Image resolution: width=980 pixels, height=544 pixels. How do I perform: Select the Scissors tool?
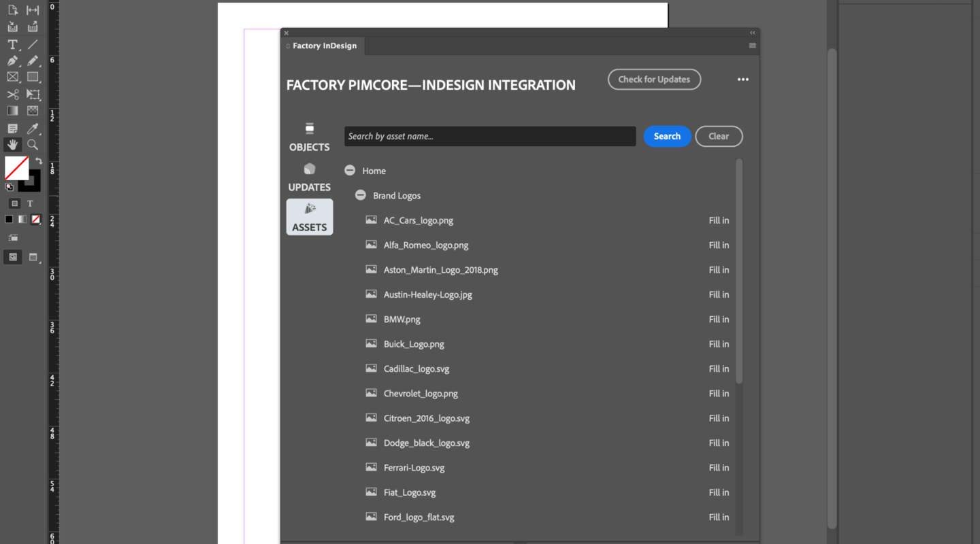pos(12,95)
